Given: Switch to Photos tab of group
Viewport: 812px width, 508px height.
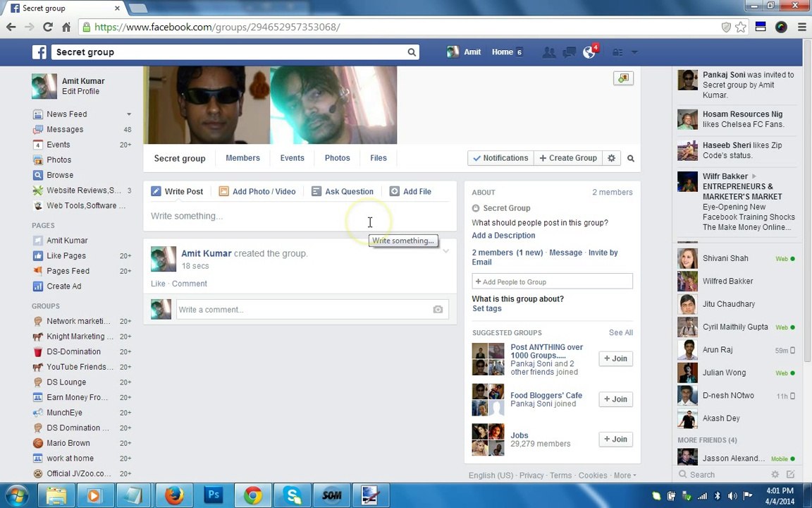Looking at the screenshot, I should [x=337, y=158].
